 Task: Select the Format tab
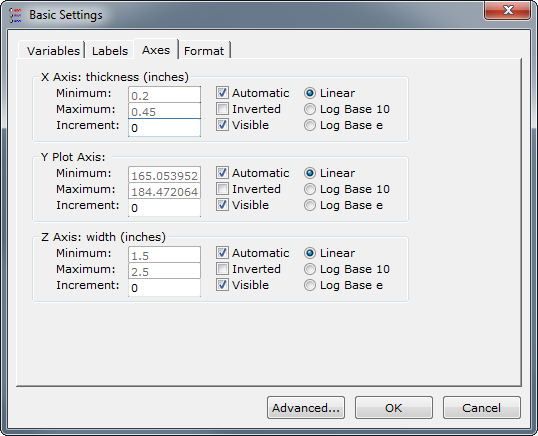click(x=204, y=51)
